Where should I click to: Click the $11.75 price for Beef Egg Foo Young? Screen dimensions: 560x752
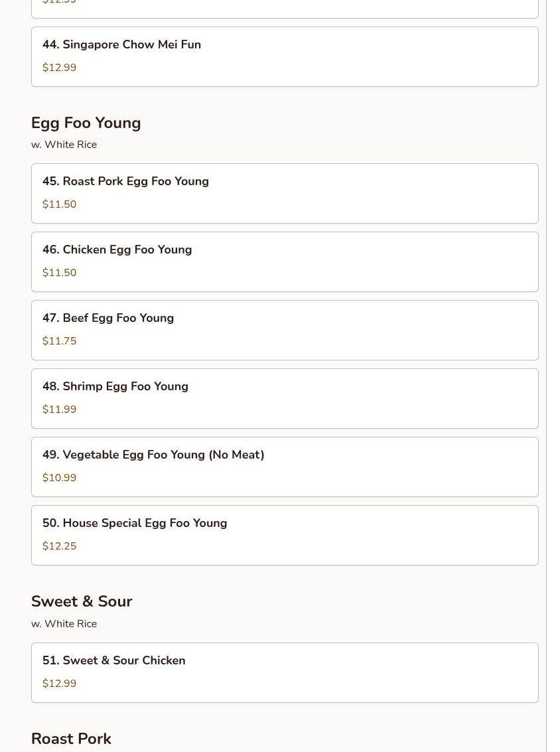[60, 341]
